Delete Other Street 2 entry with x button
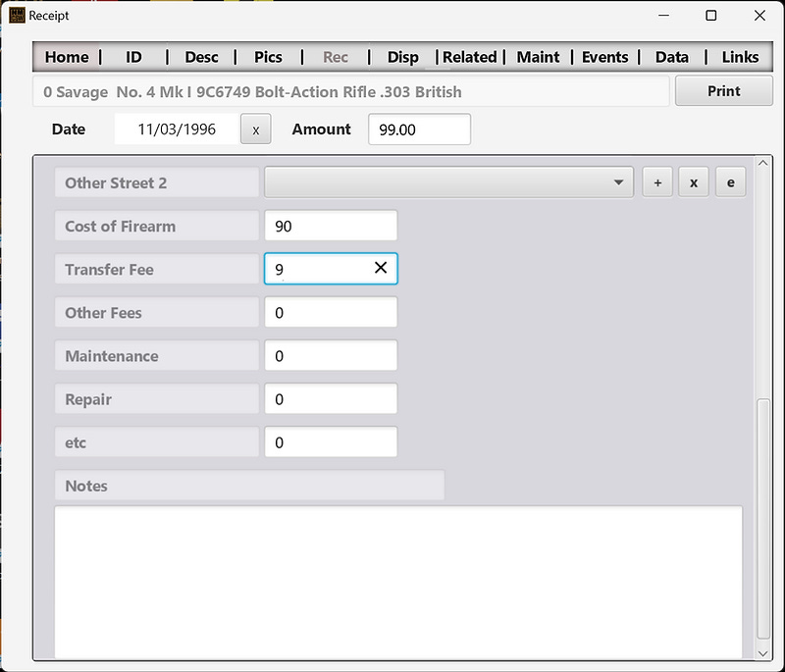This screenshot has height=672, width=785. click(x=694, y=182)
